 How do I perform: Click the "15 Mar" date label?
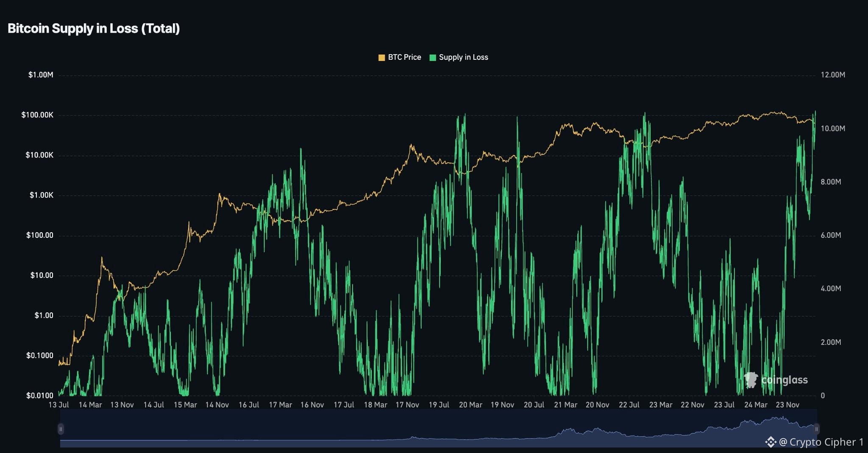(185, 405)
